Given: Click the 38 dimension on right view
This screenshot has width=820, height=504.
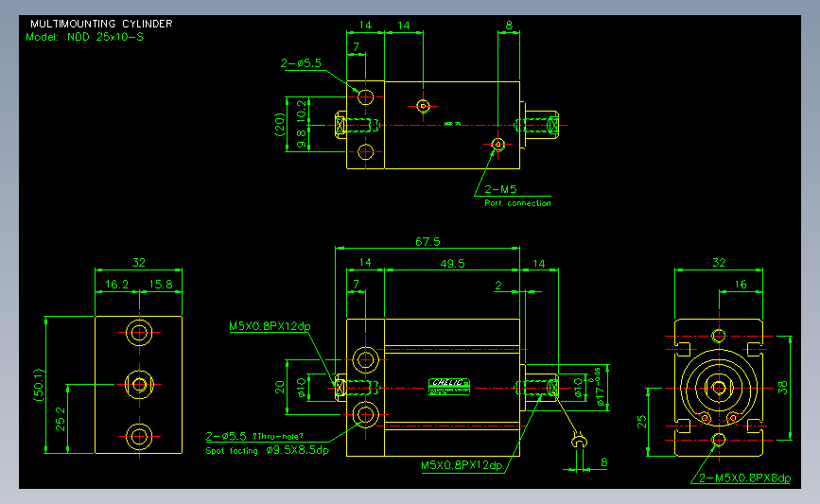Looking at the screenshot, I should pyautogui.click(x=782, y=388).
